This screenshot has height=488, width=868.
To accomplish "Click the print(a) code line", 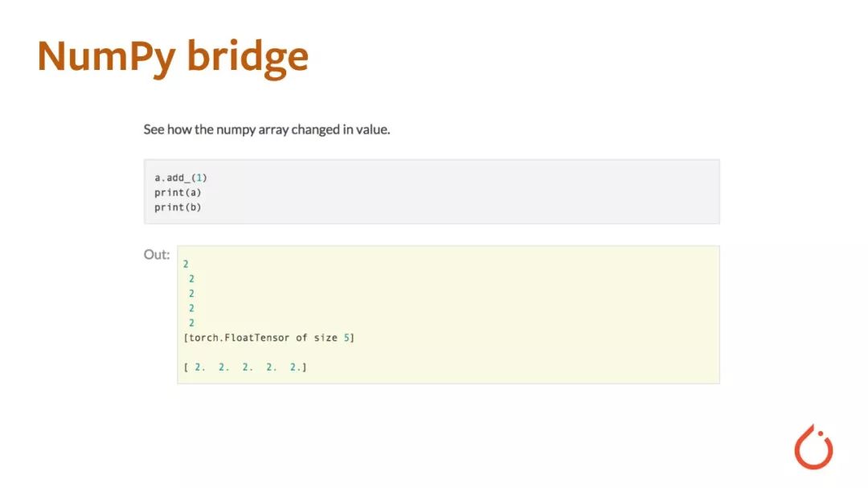I will 178,193.
